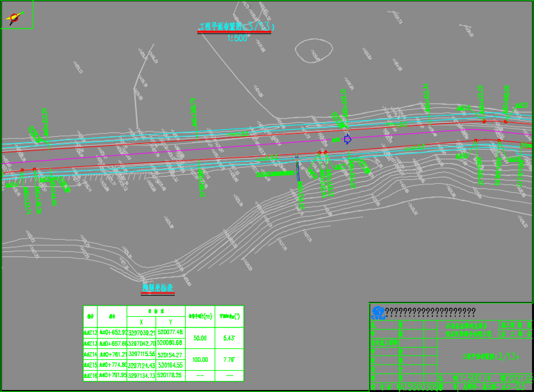Image resolution: width=534 pixels, height=392 pixels.
Task: Select radius value 100.00
Action: (x=200, y=360)
